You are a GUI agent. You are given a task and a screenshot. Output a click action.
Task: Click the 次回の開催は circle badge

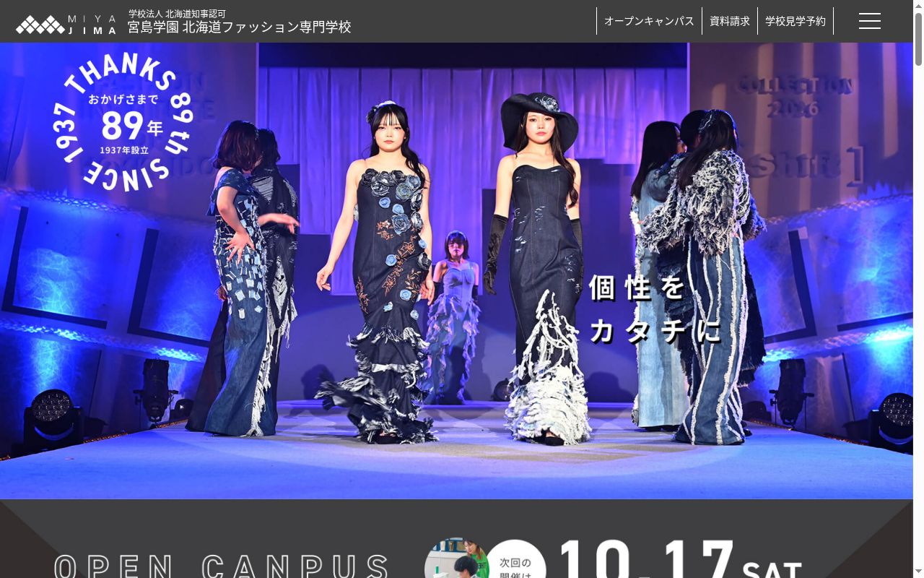[x=515, y=559]
